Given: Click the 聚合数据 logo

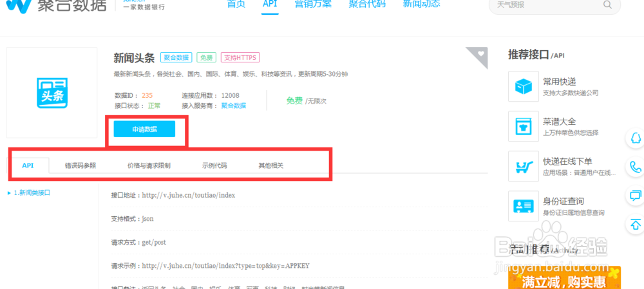Looking at the screenshot, I should point(57,6).
